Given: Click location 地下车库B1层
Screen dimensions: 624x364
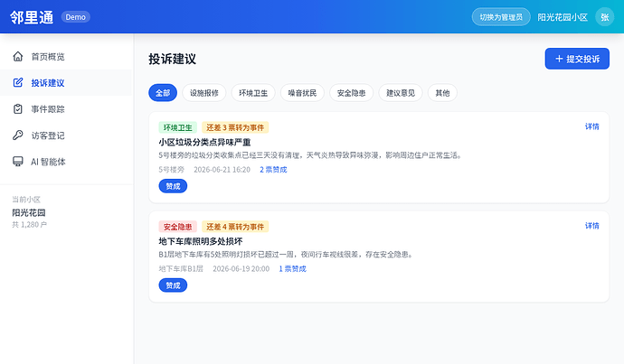Looking at the screenshot, I should click(x=181, y=269).
